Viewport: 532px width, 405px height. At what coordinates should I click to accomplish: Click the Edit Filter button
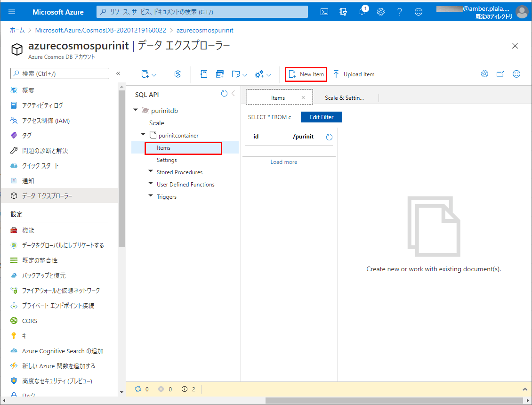click(321, 117)
